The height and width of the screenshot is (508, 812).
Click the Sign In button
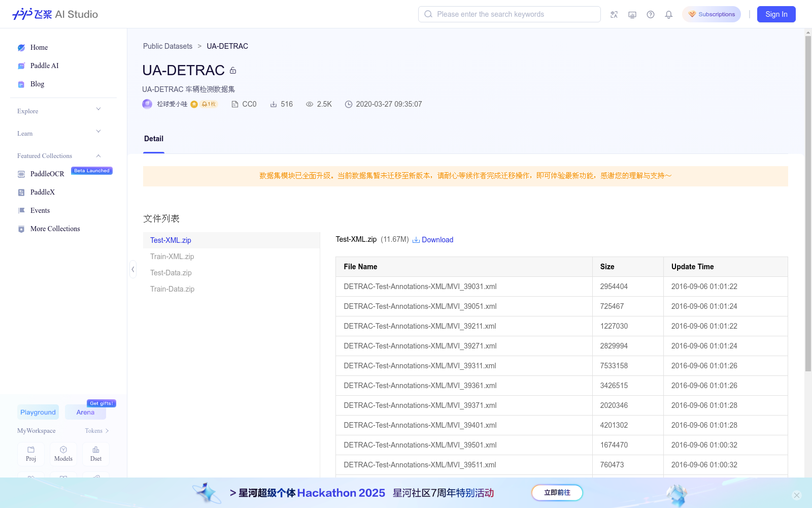click(776, 14)
